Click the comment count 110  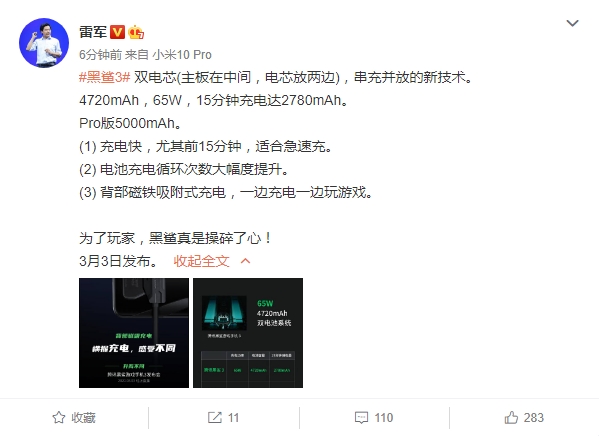tap(384, 418)
